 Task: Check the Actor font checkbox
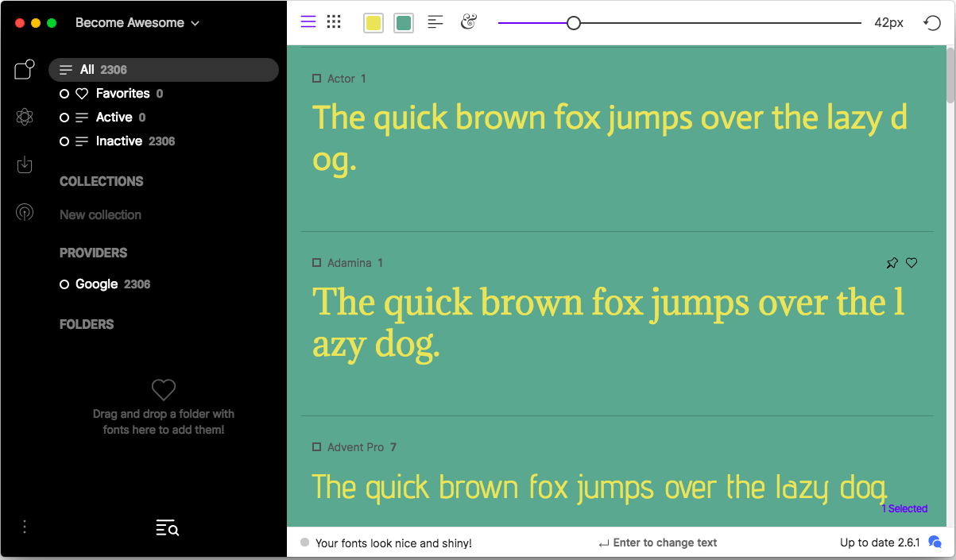(316, 79)
